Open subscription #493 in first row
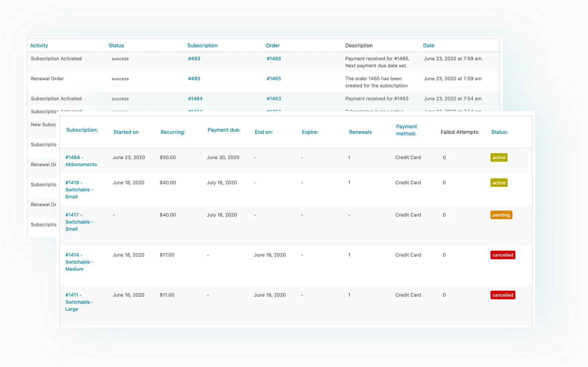588x367 pixels. (x=194, y=59)
